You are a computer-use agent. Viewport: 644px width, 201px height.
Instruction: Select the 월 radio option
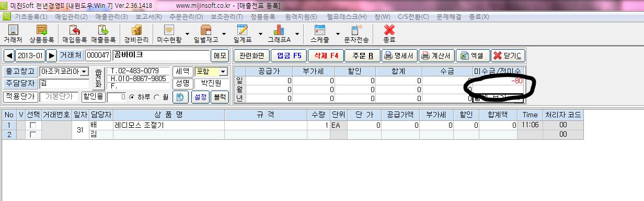(x=156, y=97)
